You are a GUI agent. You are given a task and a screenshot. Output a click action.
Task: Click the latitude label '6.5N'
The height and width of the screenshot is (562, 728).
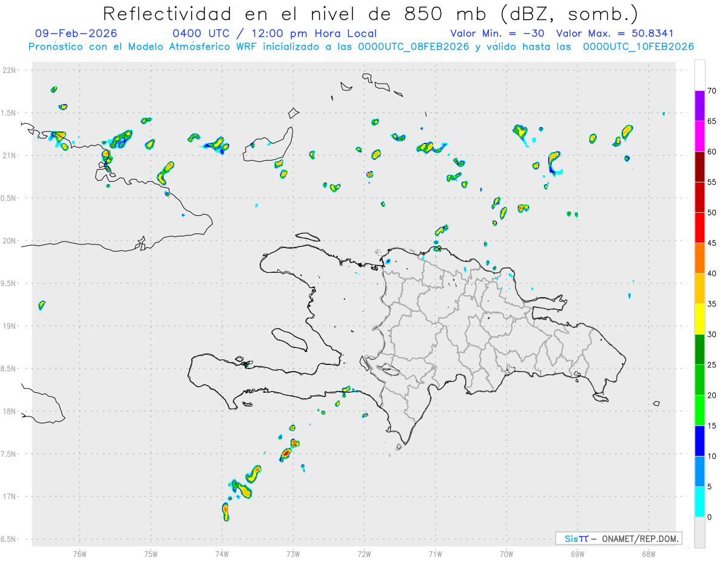coord(9,539)
